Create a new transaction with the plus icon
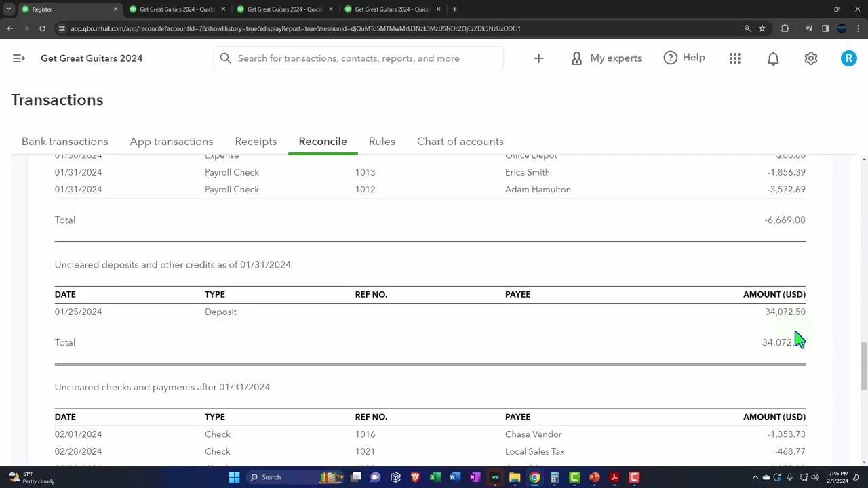This screenshot has width=868, height=488. (x=538, y=58)
